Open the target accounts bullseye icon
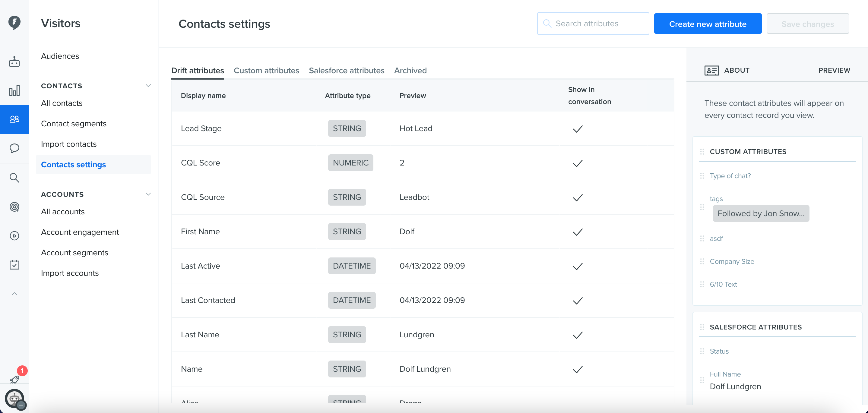 (x=14, y=206)
